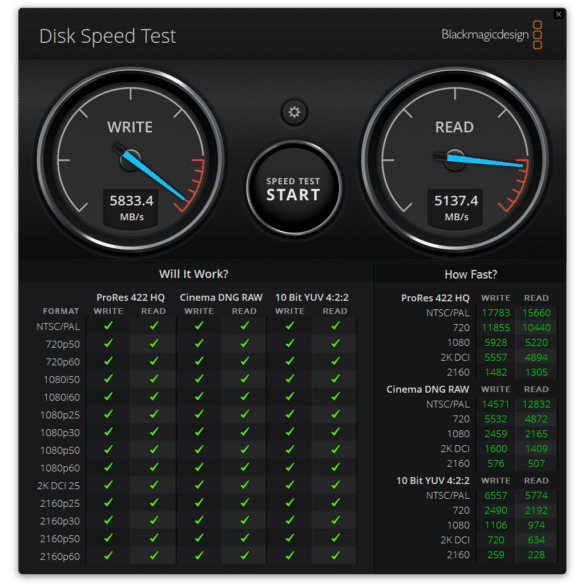
Task: Click 10 Bit YUV 2160 read value 228
Action: point(536,555)
